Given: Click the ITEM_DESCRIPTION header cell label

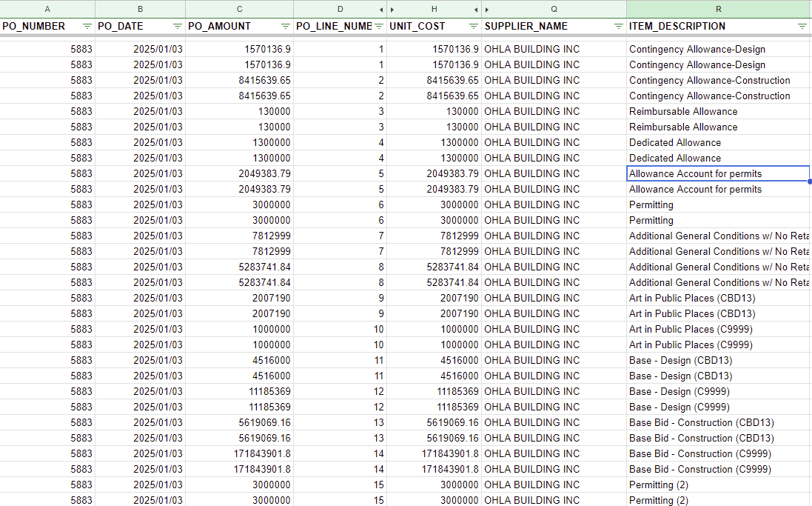Looking at the screenshot, I should [677, 26].
